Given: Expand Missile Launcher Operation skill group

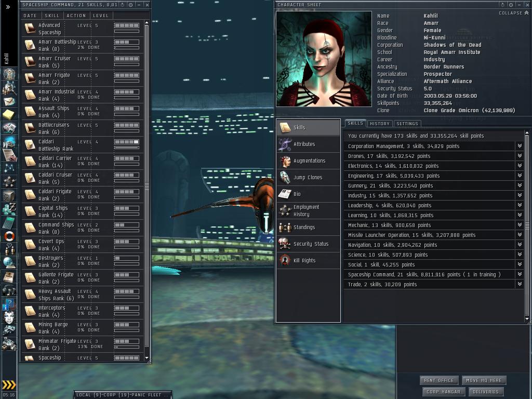Looking at the screenshot, I should [520, 234].
